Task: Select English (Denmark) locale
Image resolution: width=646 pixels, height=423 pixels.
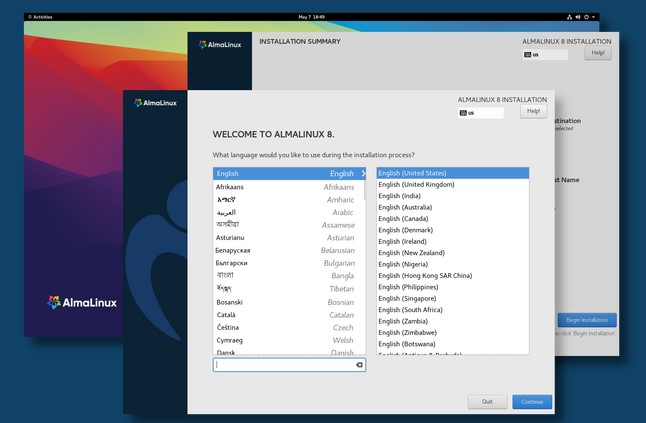Action: [x=453, y=230]
